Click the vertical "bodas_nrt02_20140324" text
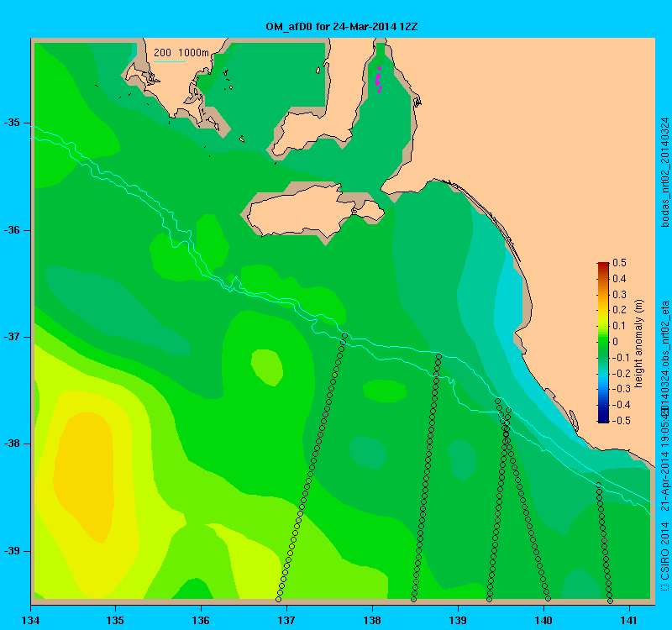672x630 pixels. click(x=665, y=173)
